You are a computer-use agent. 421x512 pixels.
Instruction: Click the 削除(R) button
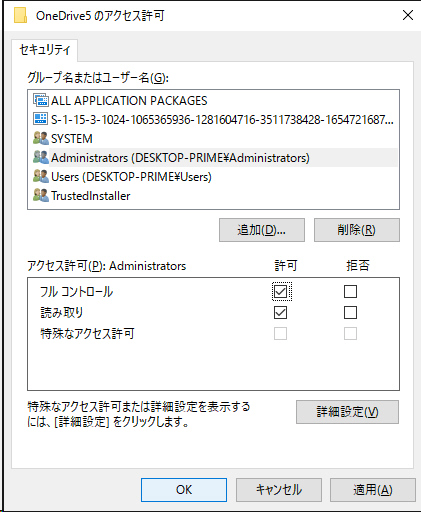357,230
